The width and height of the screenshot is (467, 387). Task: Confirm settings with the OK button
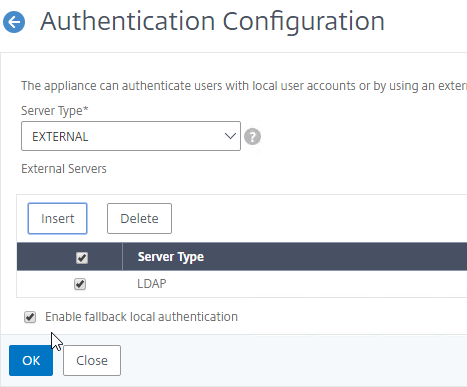[x=31, y=360]
